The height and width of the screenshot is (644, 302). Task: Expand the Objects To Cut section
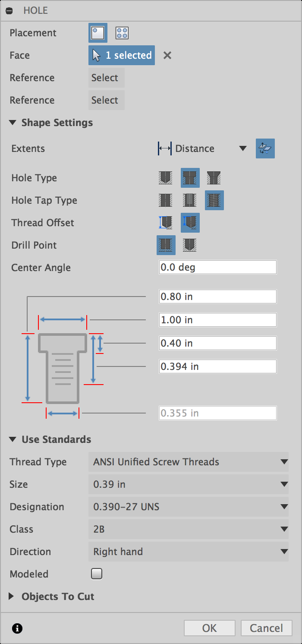[x=10, y=597]
